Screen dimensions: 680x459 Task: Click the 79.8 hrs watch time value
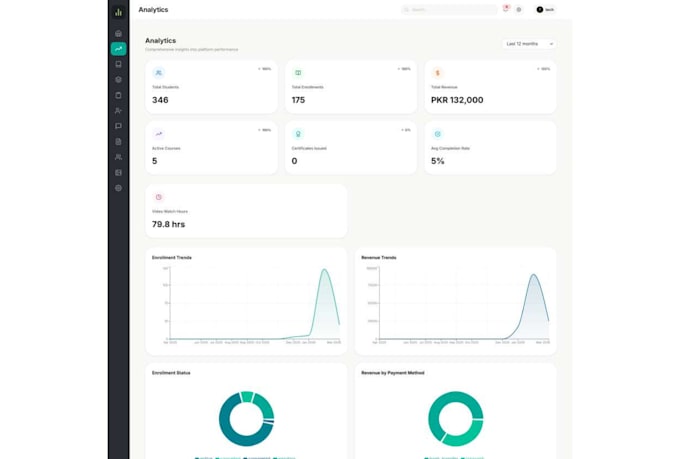[x=168, y=224]
